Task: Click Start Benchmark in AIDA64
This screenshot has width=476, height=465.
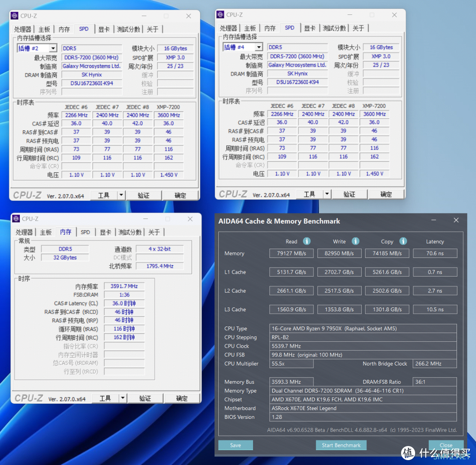Action: 341,445
